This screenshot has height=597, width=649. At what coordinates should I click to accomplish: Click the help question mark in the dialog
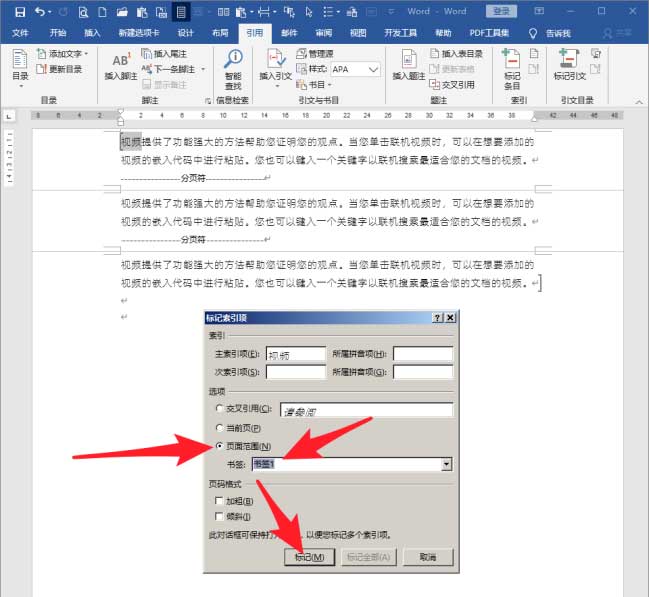(x=437, y=318)
